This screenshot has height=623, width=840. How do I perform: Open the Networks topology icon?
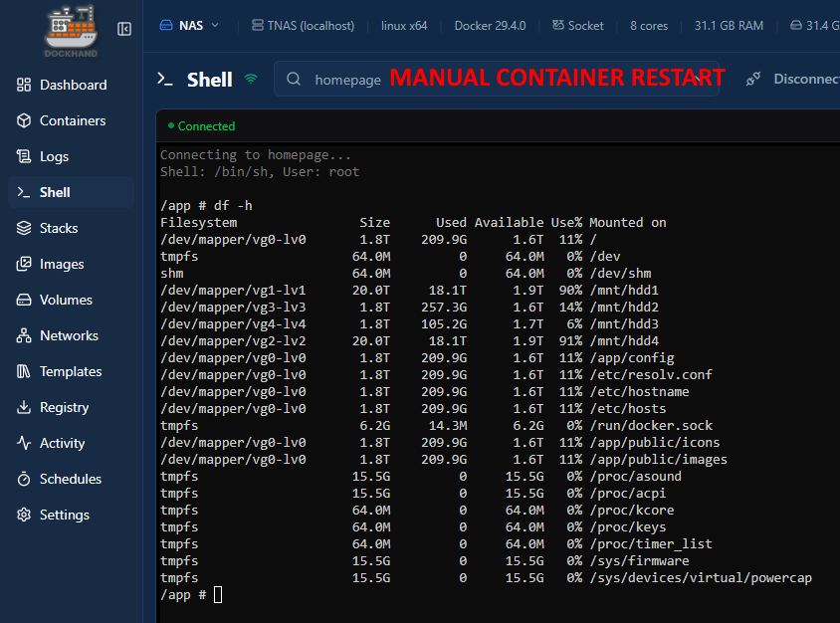[x=24, y=335]
